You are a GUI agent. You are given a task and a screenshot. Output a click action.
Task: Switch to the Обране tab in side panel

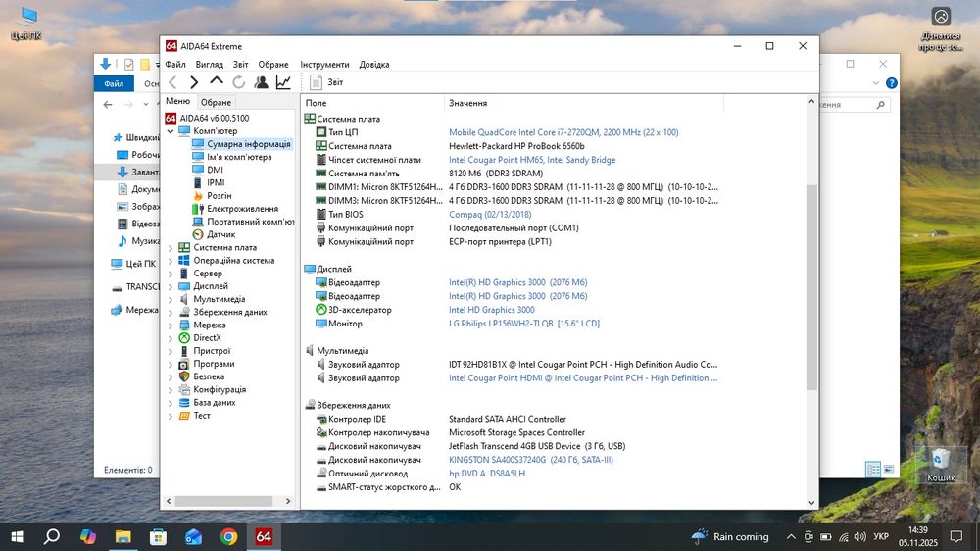(x=216, y=102)
